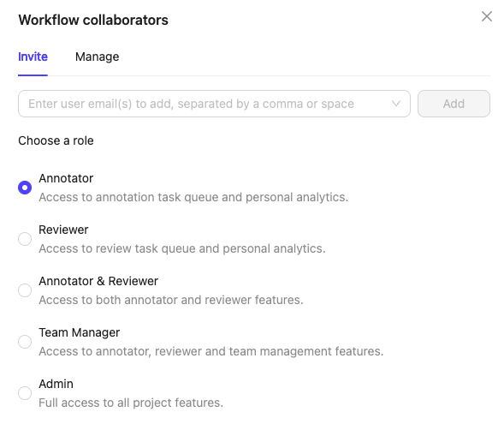Select the Team Manager radio button

(25, 342)
